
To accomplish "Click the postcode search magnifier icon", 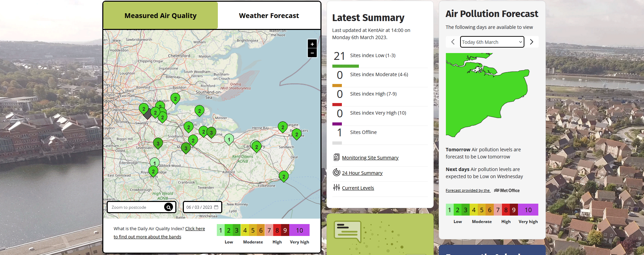I will coord(168,207).
